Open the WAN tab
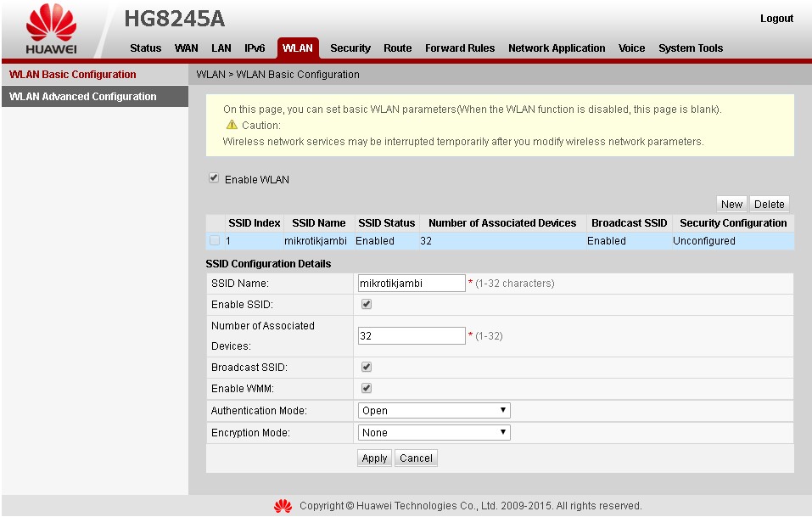Screen dimensions: 812x517 click(x=187, y=48)
